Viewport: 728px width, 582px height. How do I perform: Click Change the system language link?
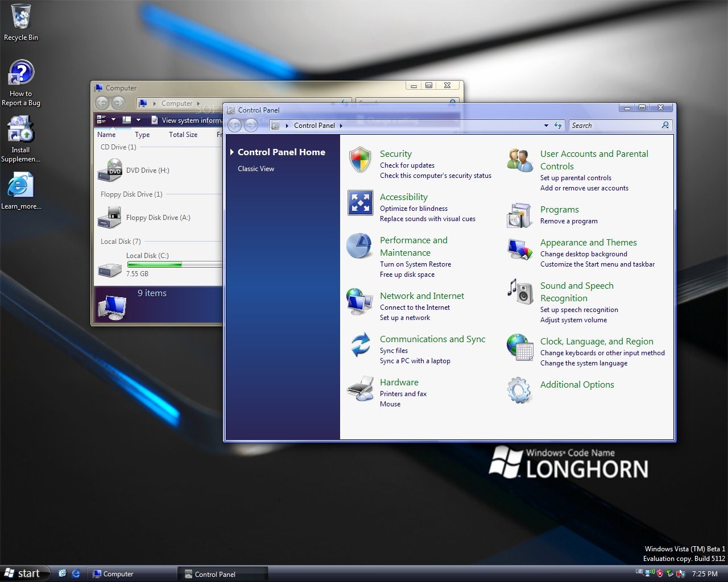[x=584, y=363]
